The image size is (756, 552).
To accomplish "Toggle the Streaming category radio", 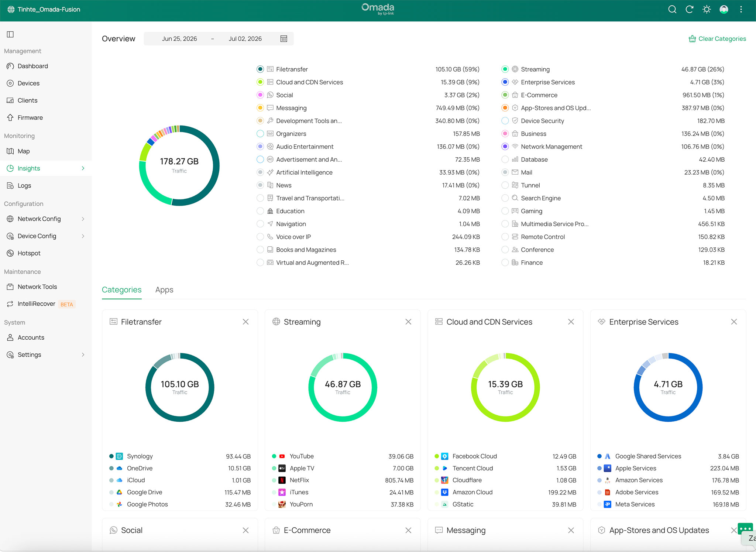I will tap(505, 69).
